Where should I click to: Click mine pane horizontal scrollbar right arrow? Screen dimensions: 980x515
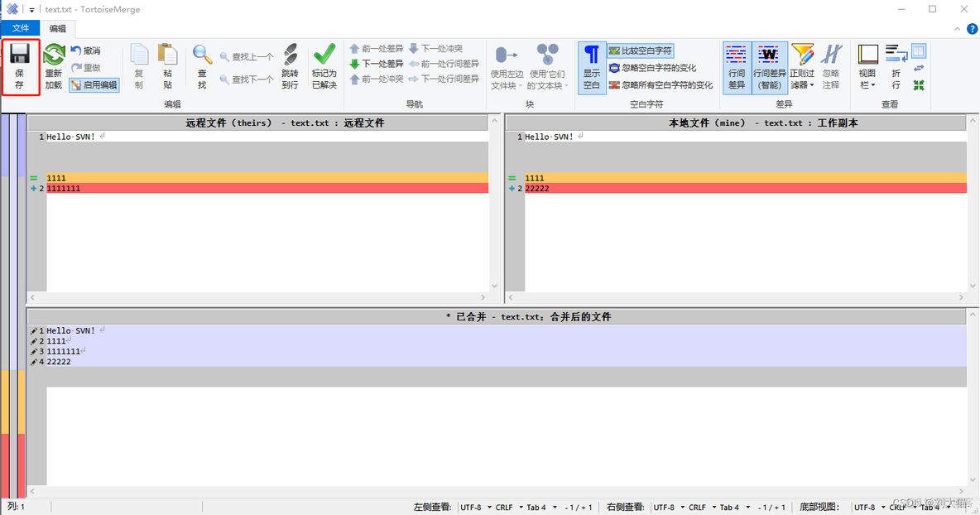pos(961,297)
